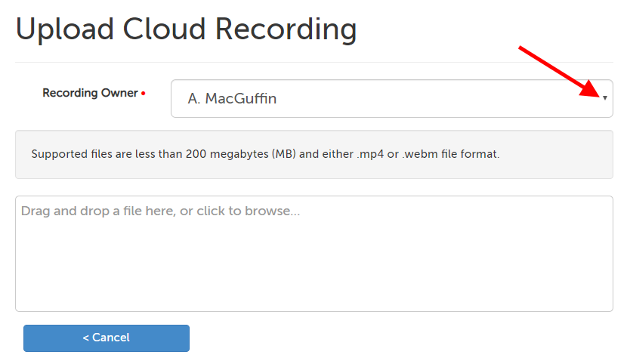Click the word "Owner" in the field label
The image size is (630, 364).
119,93
